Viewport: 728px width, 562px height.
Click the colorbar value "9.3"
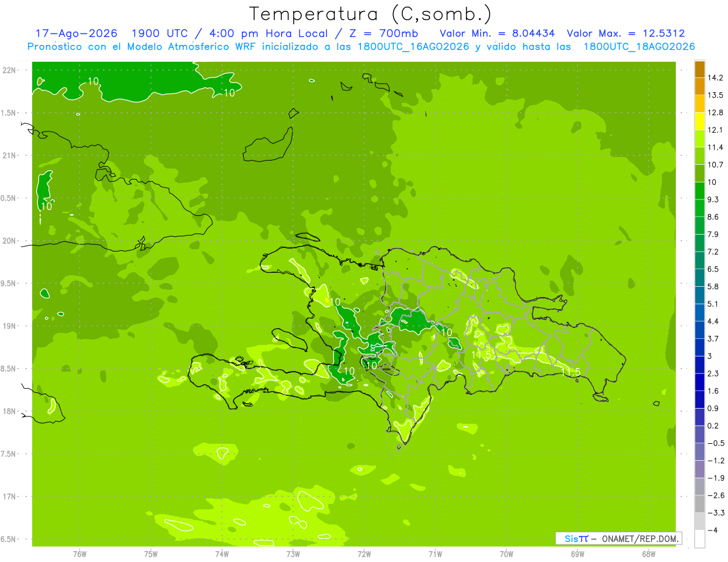tap(713, 199)
